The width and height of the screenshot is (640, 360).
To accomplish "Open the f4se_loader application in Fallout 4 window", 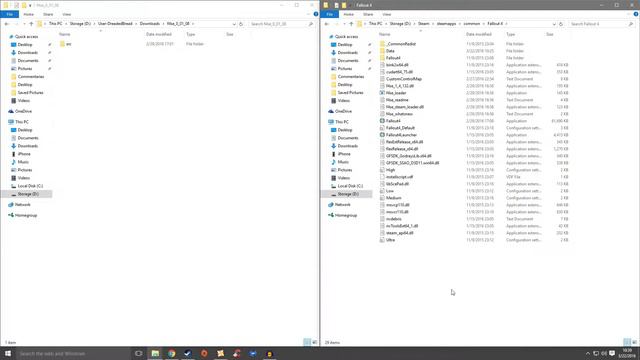I will [396, 93].
